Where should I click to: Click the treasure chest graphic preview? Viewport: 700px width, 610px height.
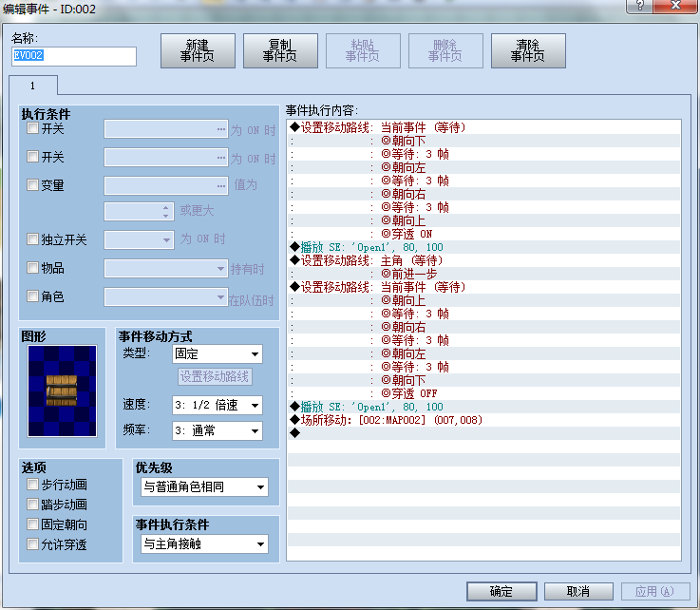62,391
